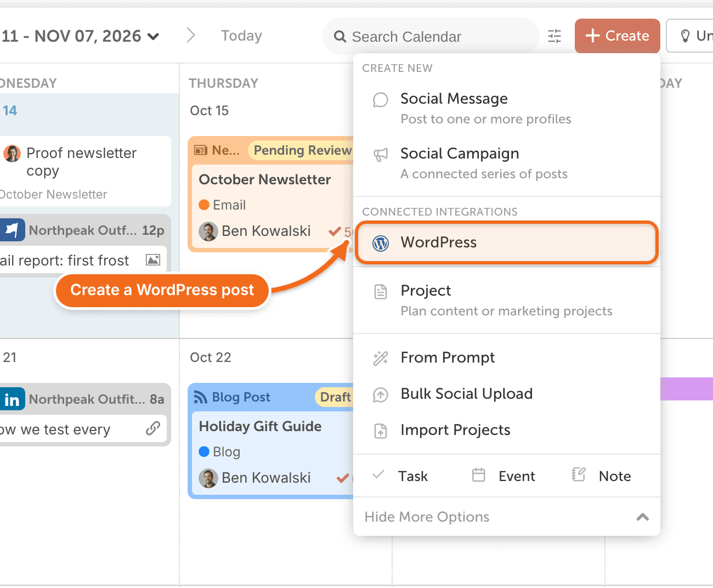
Task: Choose WordPress from the create menu
Action: [506, 242]
